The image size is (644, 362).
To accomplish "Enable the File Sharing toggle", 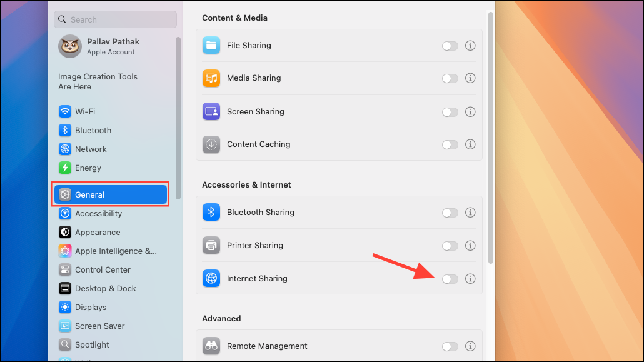I will 450,46.
